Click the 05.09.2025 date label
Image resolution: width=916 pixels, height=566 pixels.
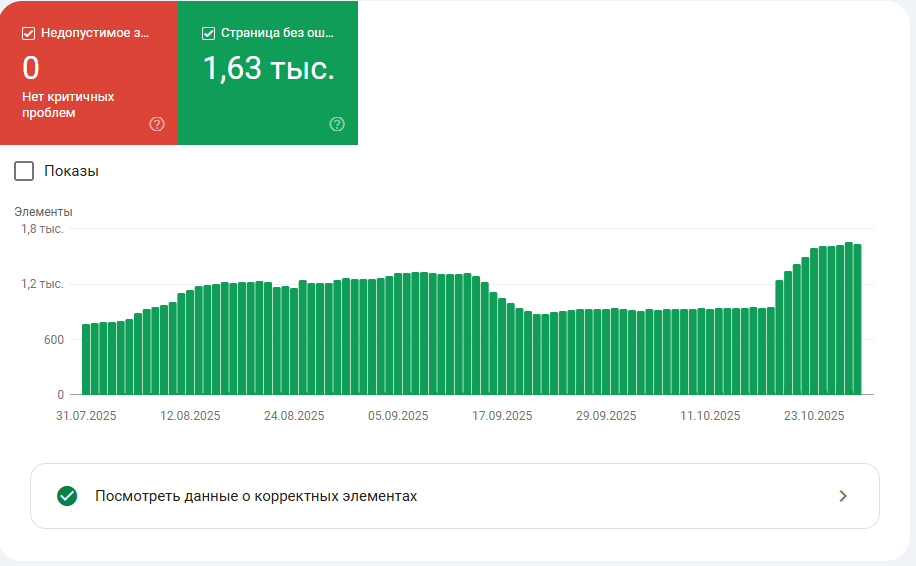click(398, 416)
